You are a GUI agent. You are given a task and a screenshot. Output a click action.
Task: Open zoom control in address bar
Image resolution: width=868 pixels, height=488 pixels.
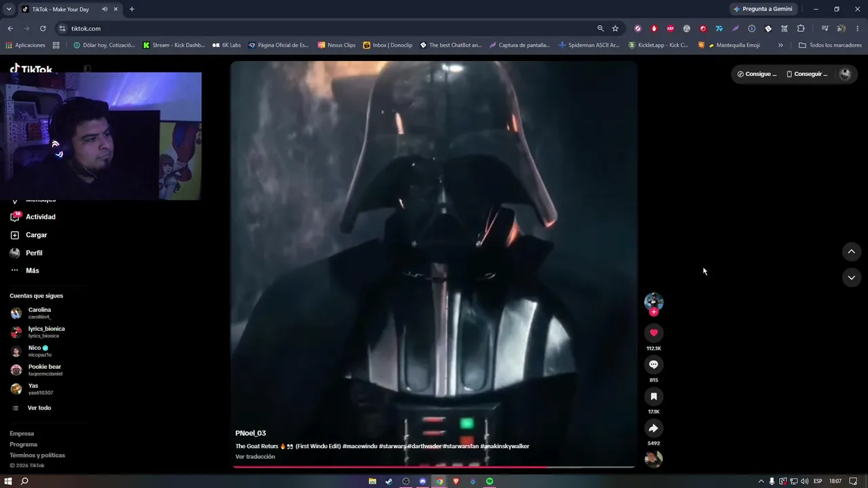pos(600,28)
